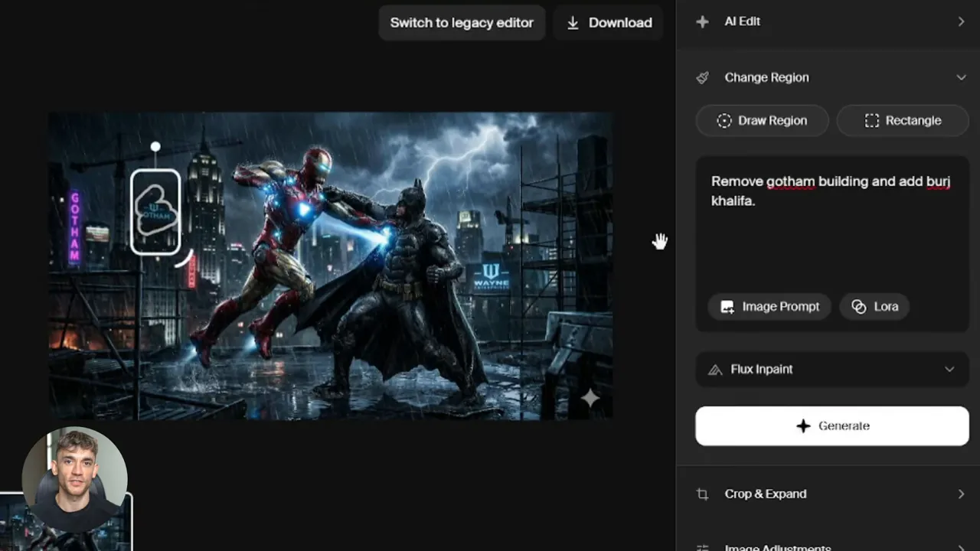Image resolution: width=980 pixels, height=551 pixels.
Task: Click the outlined region over the Gotham sign
Action: coord(155,212)
